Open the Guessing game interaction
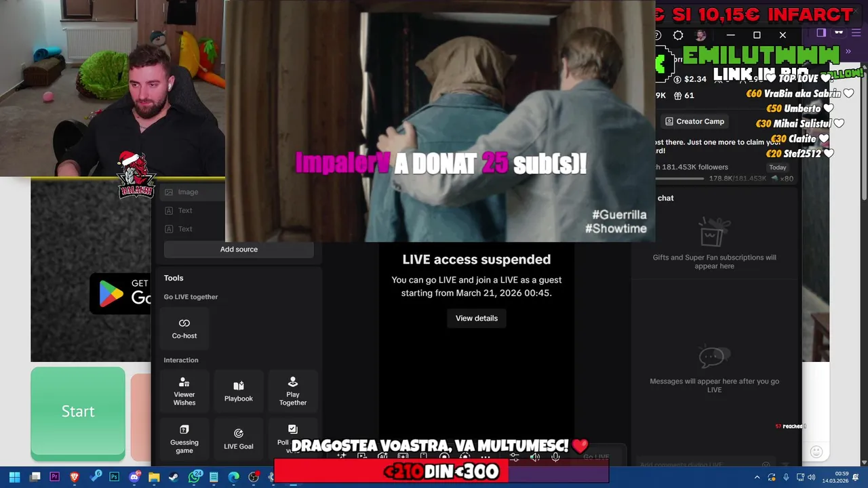This screenshot has width=868, height=488. [184, 439]
